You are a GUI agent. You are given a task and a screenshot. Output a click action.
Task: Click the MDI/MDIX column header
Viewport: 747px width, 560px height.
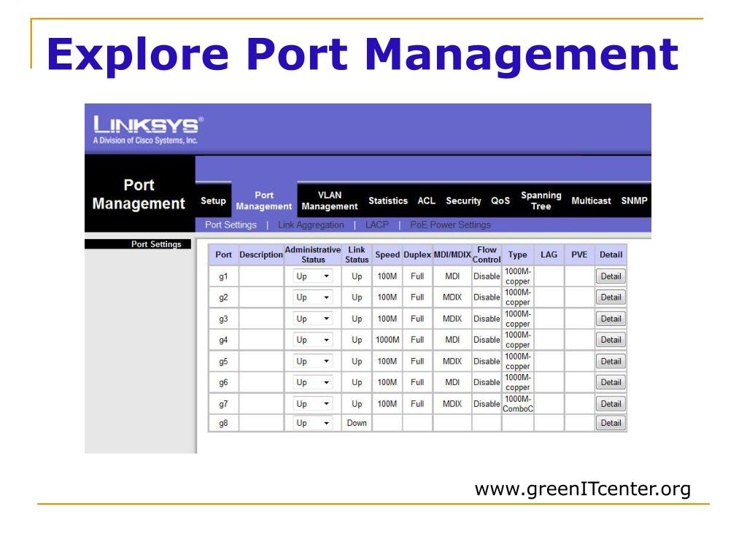coord(452,254)
